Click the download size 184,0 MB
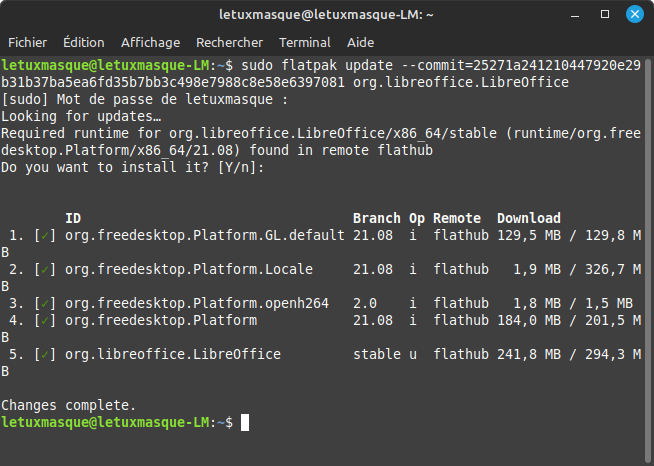Viewport: 654px width, 466px height. click(x=529, y=321)
